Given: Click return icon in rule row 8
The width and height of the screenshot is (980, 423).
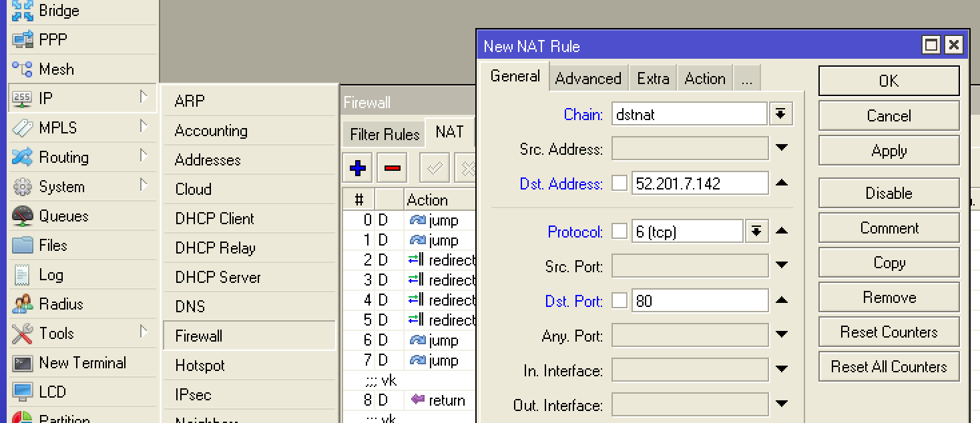Looking at the screenshot, I should 418,400.
